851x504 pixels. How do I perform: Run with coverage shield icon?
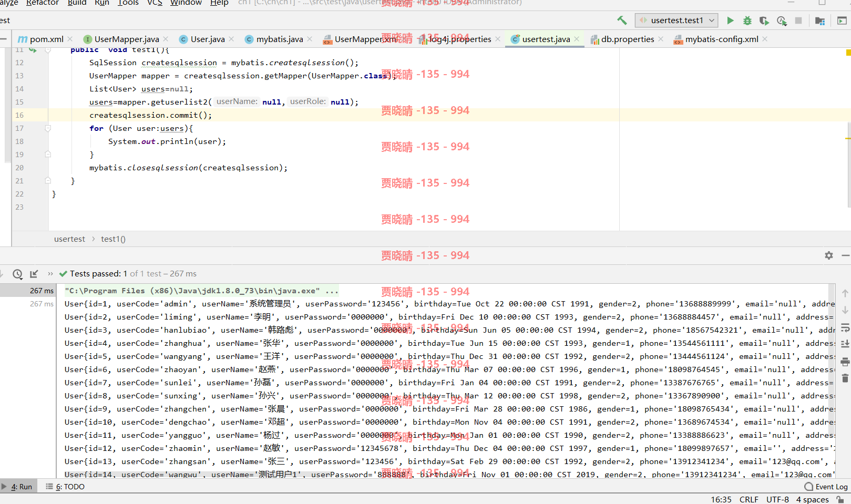tap(764, 20)
